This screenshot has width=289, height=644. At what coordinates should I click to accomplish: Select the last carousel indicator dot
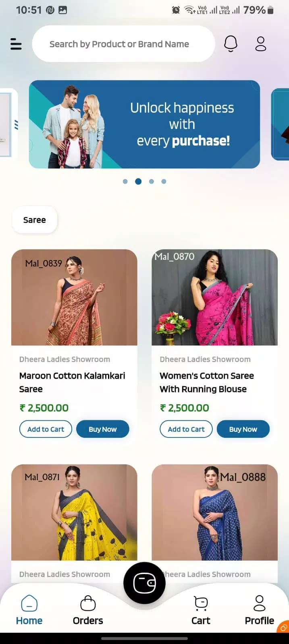(x=164, y=182)
